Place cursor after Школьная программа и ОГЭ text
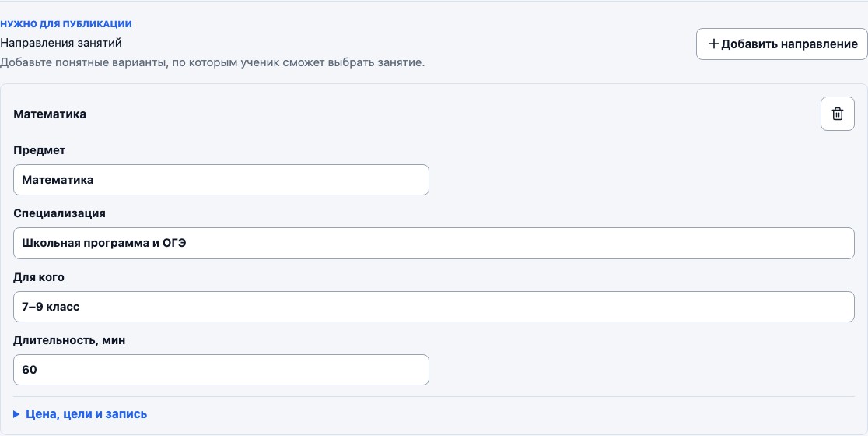The height and width of the screenshot is (436, 868). (188, 243)
